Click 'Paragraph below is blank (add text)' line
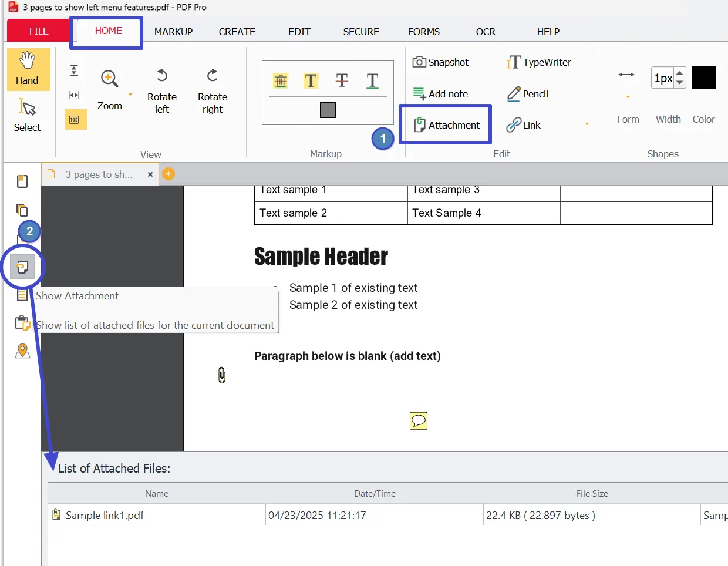This screenshot has height=566, width=728. click(348, 356)
